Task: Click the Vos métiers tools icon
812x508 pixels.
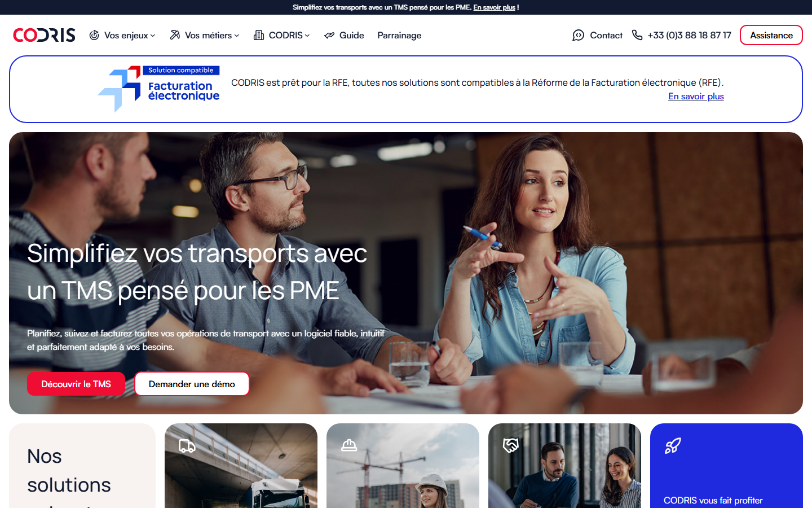Action: point(175,35)
